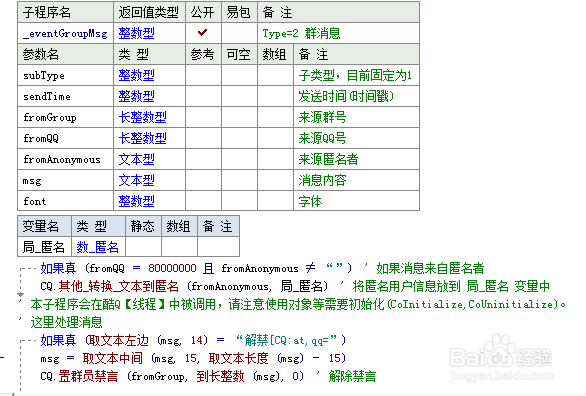This screenshot has width=586, height=396.
Task: Click type 文本型 in fromAnonymous row
Action: (x=136, y=159)
